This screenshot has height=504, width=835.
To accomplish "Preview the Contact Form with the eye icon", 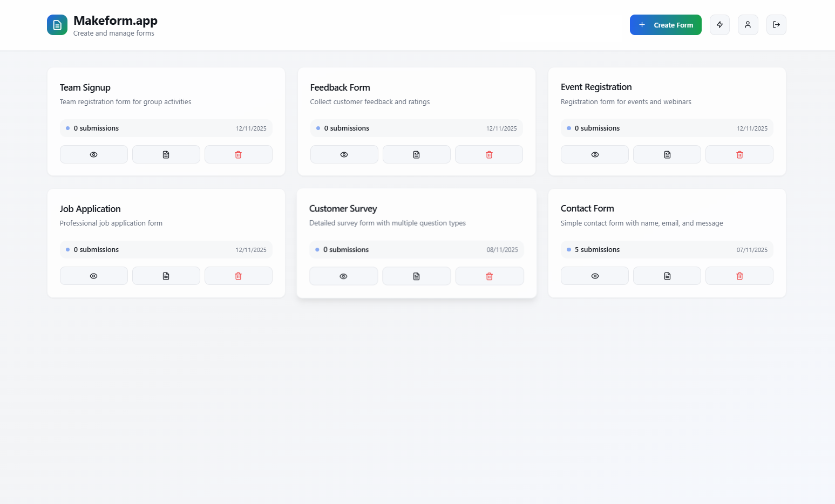I will click(x=594, y=275).
